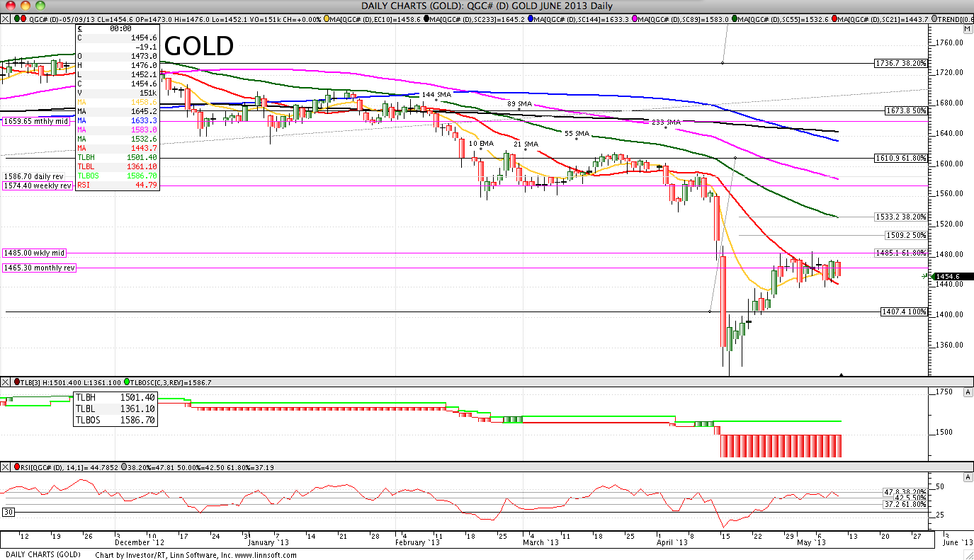
Task: Click the 21 SMA line annotation
Action: 526,144
